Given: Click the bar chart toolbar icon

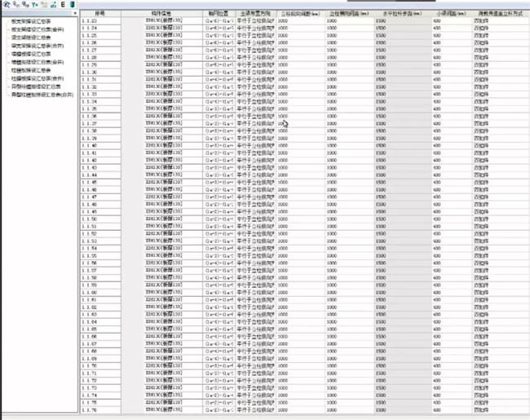Looking at the screenshot, I should pyautogui.click(x=53, y=5).
